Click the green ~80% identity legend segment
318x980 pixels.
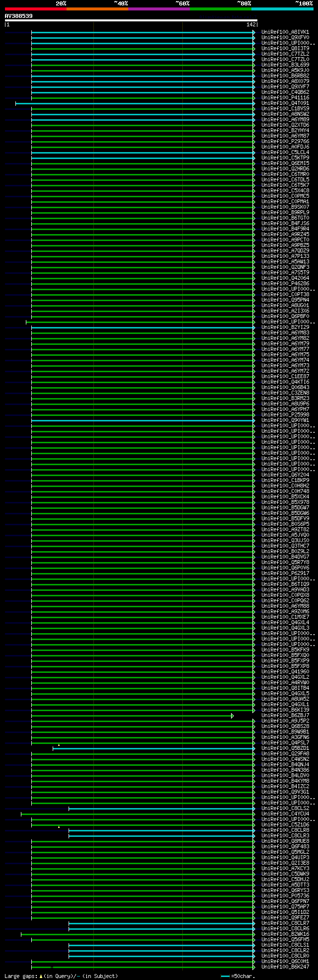(x=220, y=9)
